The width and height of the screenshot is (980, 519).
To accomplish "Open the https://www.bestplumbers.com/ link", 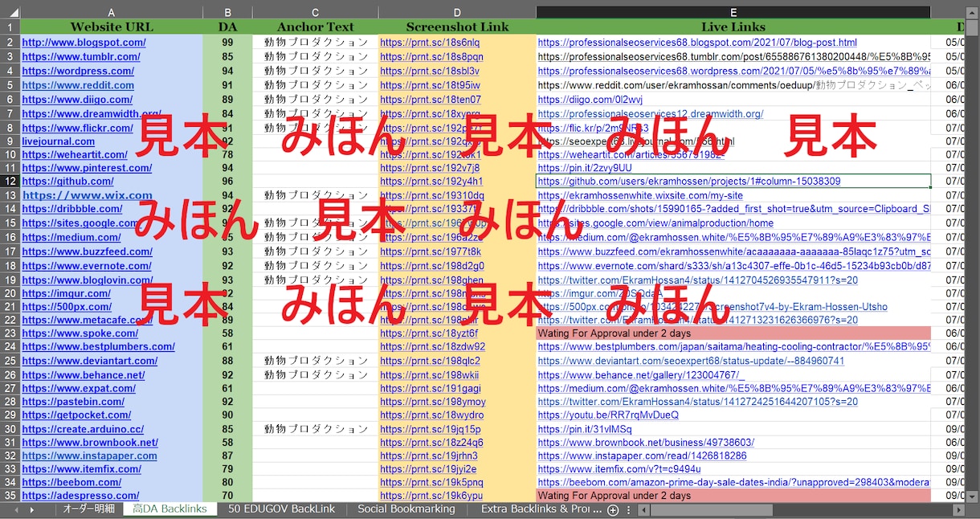I will point(98,347).
